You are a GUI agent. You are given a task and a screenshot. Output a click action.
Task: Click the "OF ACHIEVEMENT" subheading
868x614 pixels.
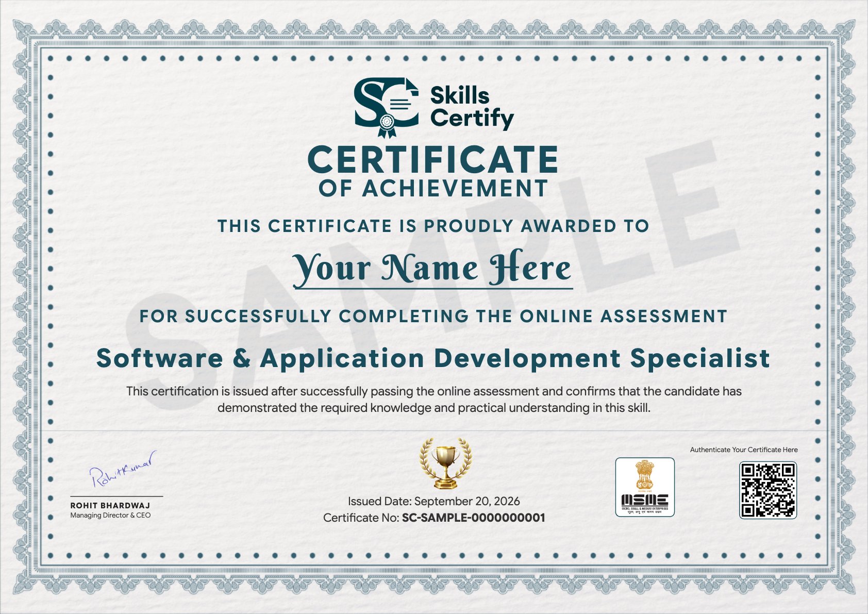[433, 189]
